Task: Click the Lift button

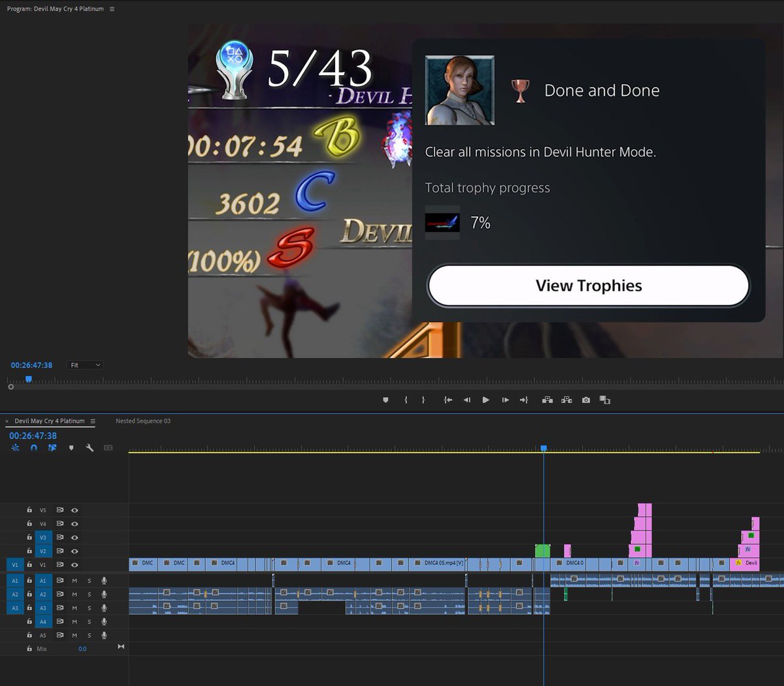Action: click(x=547, y=400)
